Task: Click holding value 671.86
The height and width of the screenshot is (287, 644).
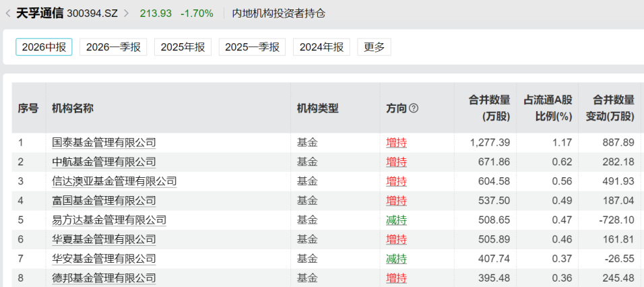Action: coord(495,162)
